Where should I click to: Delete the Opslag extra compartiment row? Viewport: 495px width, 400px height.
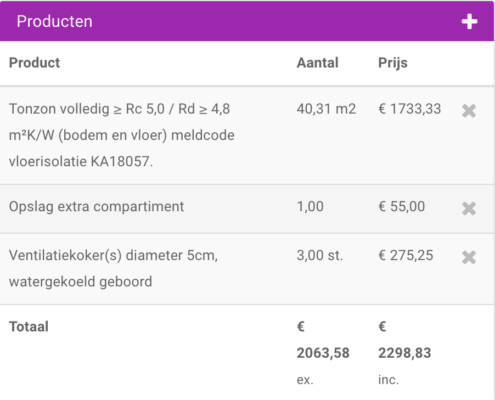click(469, 209)
